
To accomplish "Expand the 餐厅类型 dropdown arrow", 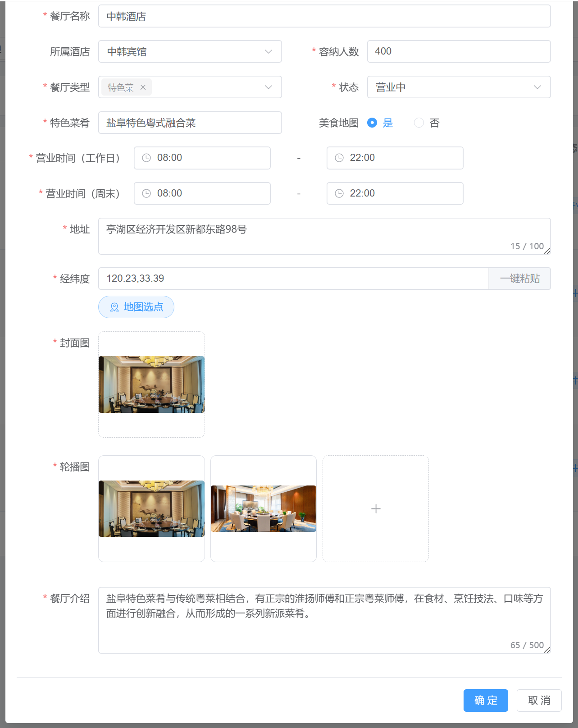I will pyautogui.click(x=269, y=87).
